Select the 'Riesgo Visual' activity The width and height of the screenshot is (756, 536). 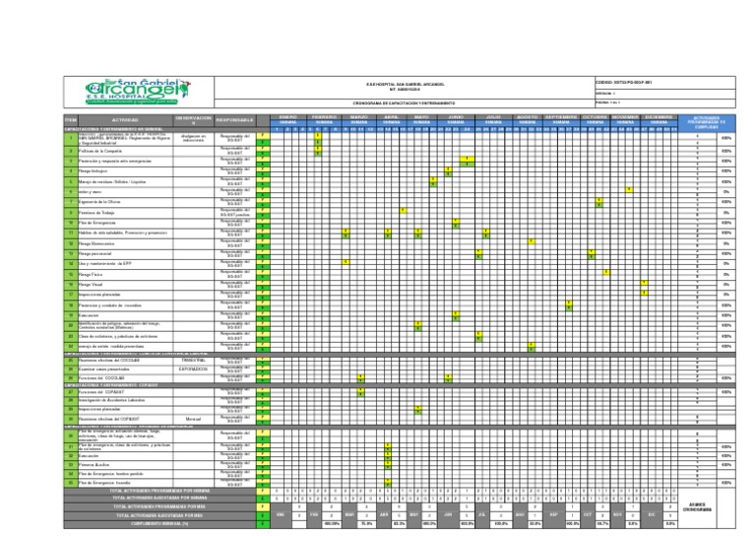point(125,285)
